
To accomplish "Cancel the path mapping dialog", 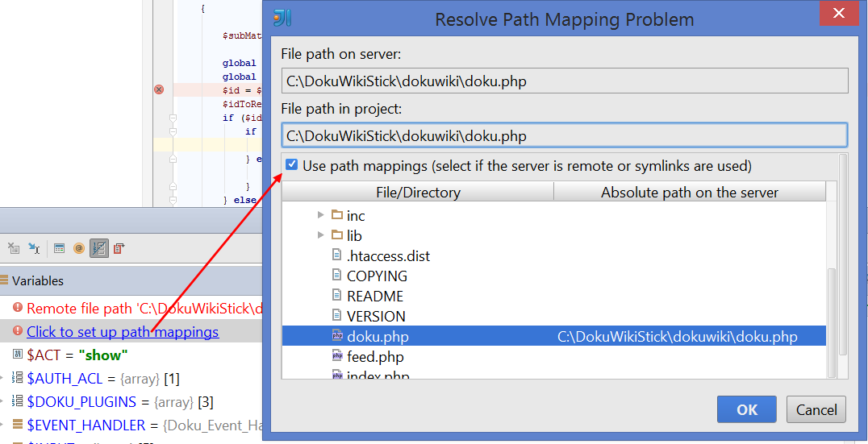I will (x=816, y=409).
